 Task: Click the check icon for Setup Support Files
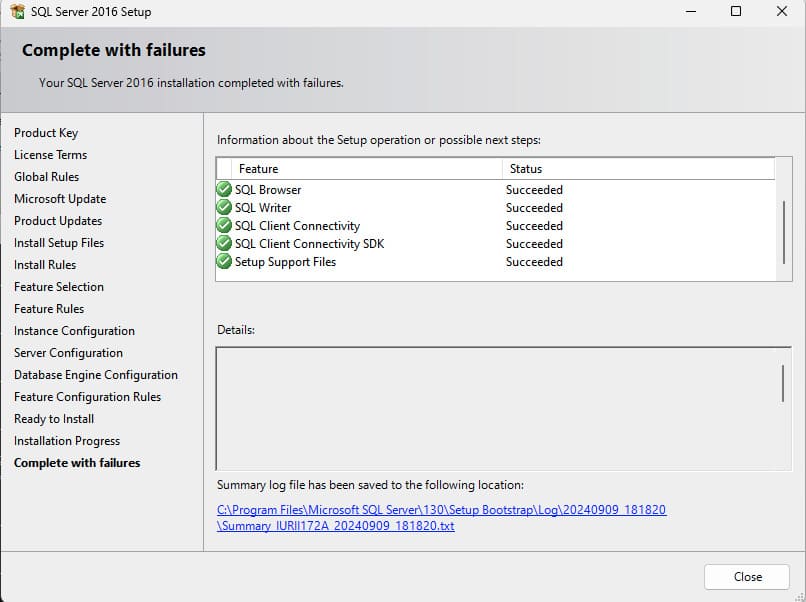[x=224, y=262]
